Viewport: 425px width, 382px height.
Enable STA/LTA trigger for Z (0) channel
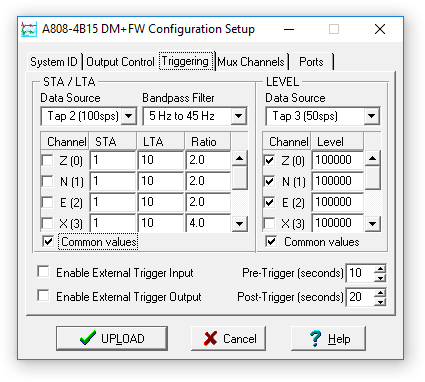point(47,161)
